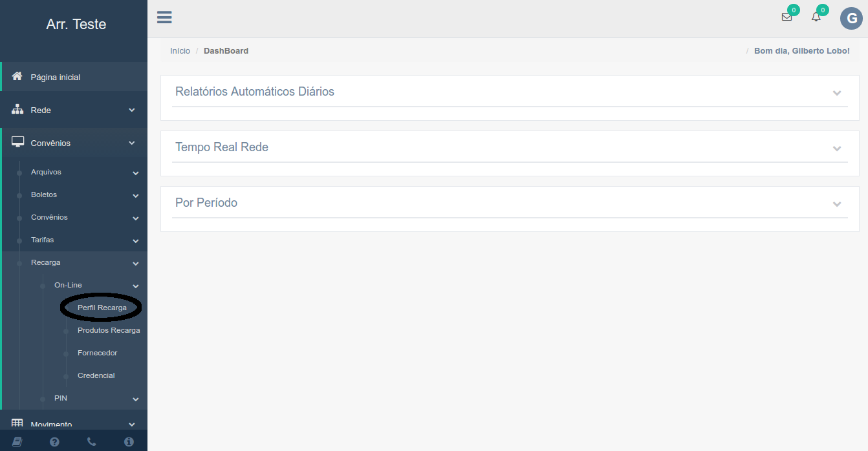This screenshot has width=868, height=451.
Task: Click the info icon in sidebar footer
Action: click(129, 442)
